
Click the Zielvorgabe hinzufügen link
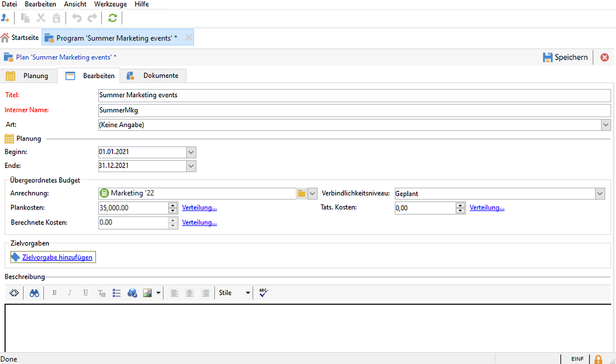[57, 257]
